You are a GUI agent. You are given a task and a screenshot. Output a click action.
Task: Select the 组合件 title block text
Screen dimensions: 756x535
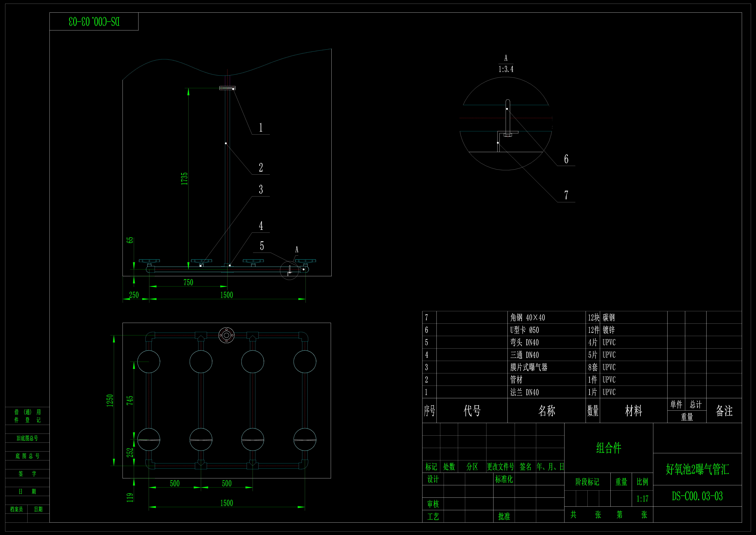click(x=609, y=448)
